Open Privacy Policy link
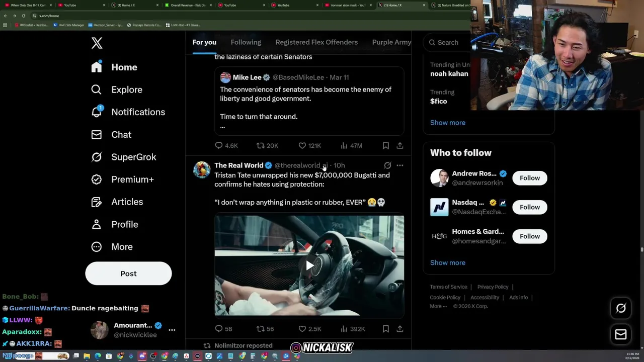The width and height of the screenshot is (644, 362). tap(493, 287)
